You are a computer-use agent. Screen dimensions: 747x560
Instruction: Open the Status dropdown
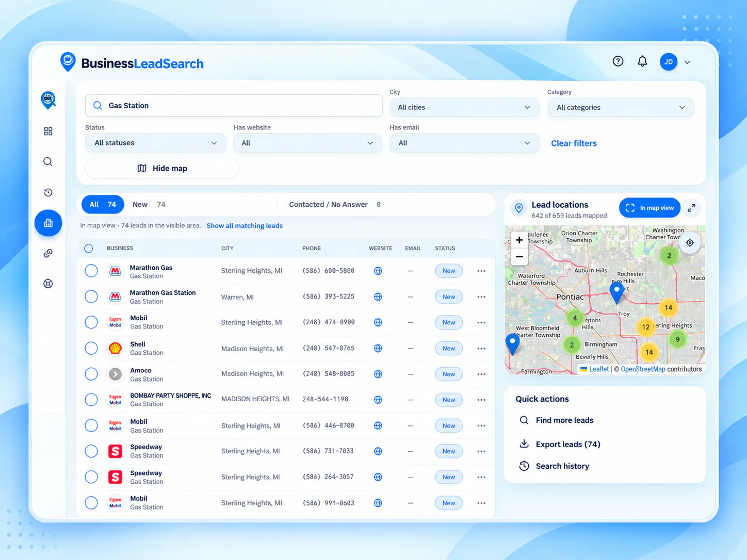pyautogui.click(x=155, y=143)
